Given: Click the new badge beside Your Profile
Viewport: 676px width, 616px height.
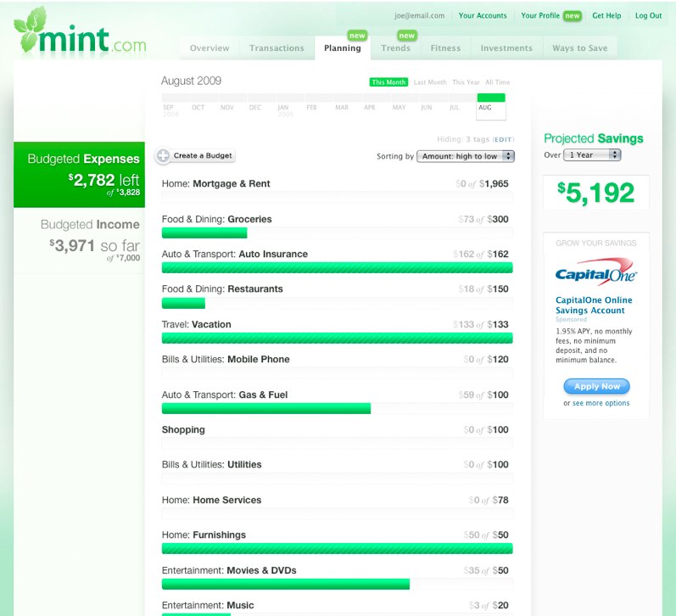Looking at the screenshot, I should pyautogui.click(x=573, y=16).
